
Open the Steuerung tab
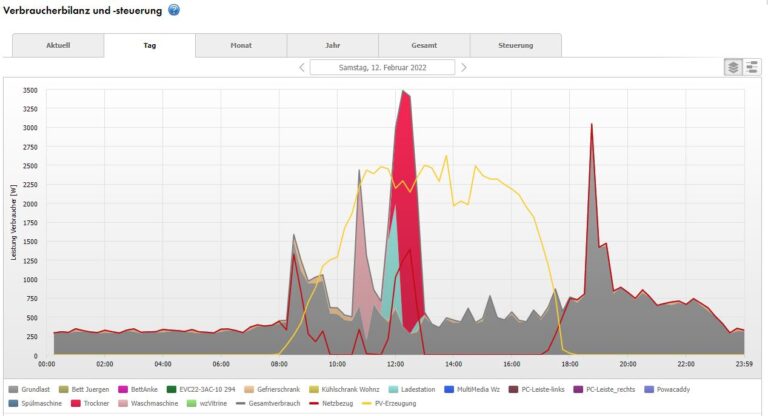click(516, 46)
